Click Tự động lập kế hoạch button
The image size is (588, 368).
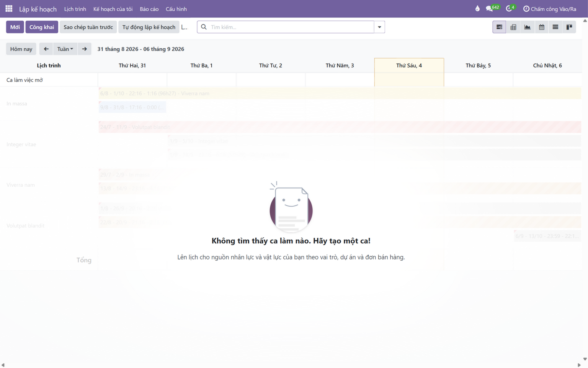149,27
